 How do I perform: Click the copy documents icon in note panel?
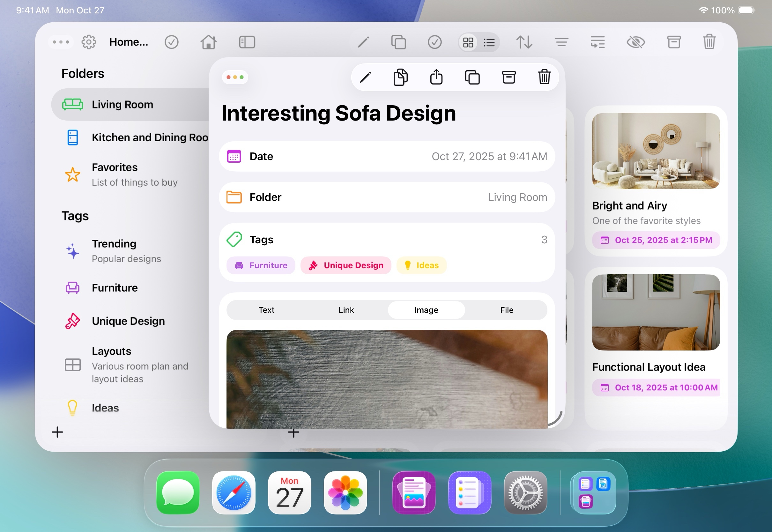[400, 77]
